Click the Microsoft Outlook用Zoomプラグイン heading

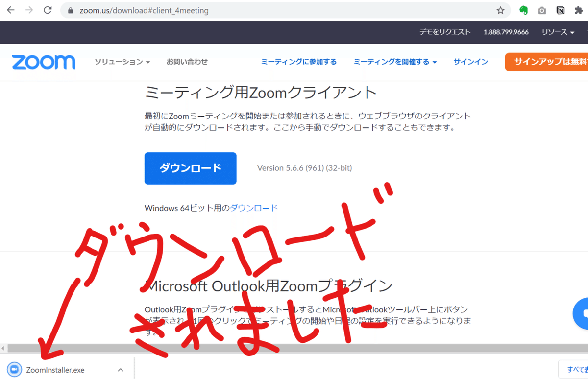click(269, 285)
